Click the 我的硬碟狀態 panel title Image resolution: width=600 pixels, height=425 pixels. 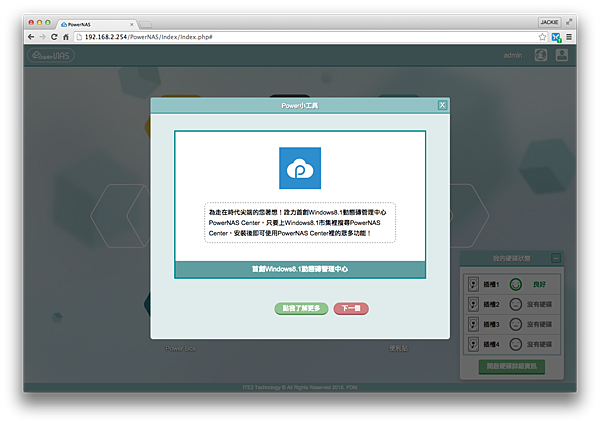tap(512, 259)
